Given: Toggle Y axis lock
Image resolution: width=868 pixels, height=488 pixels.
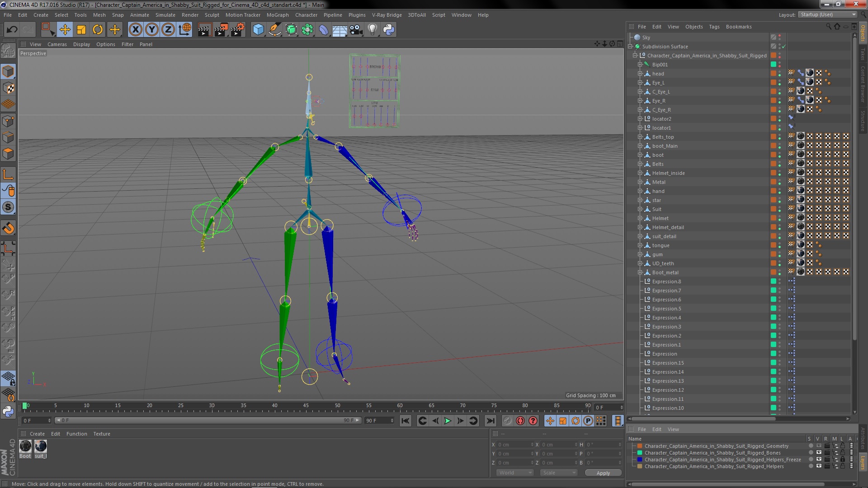Looking at the screenshot, I should [152, 30].
